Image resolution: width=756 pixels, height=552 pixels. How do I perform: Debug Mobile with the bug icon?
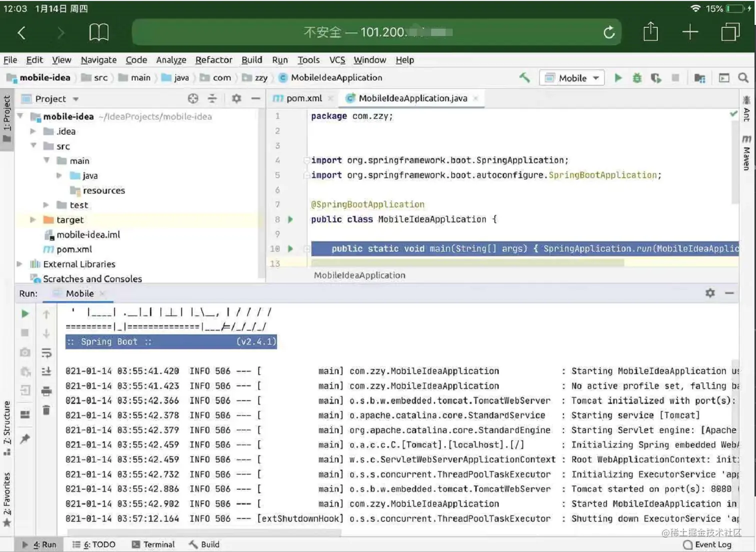pos(636,77)
